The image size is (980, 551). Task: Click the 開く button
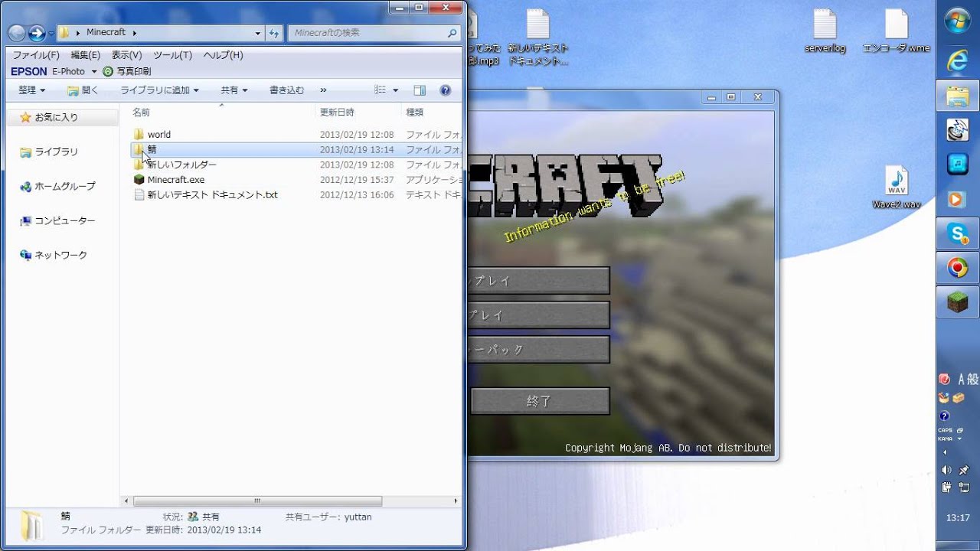point(83,90)
